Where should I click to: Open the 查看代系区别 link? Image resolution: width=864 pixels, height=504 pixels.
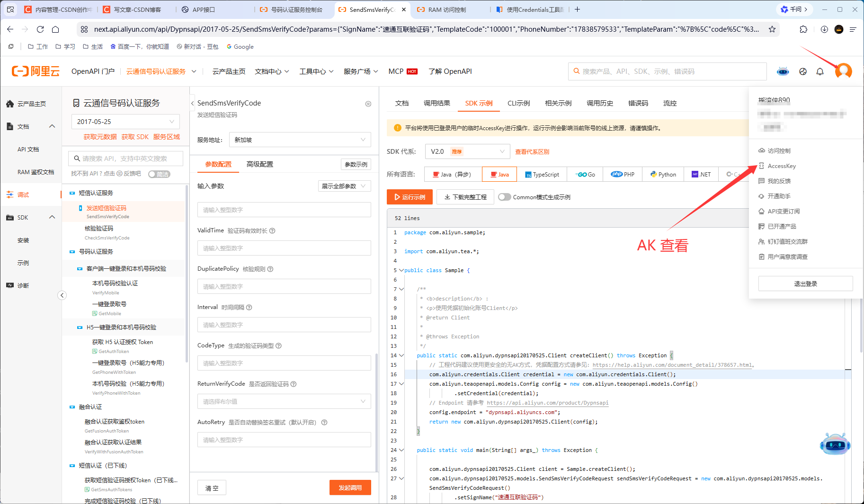532,152
